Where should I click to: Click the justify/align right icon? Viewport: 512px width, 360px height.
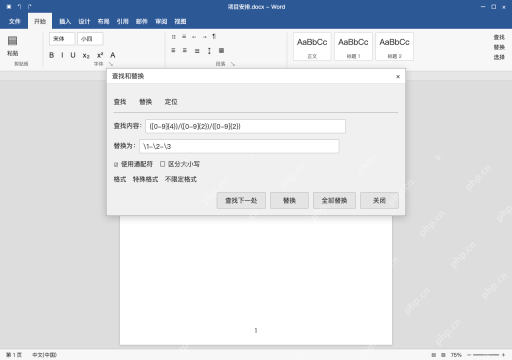[197, 51]
